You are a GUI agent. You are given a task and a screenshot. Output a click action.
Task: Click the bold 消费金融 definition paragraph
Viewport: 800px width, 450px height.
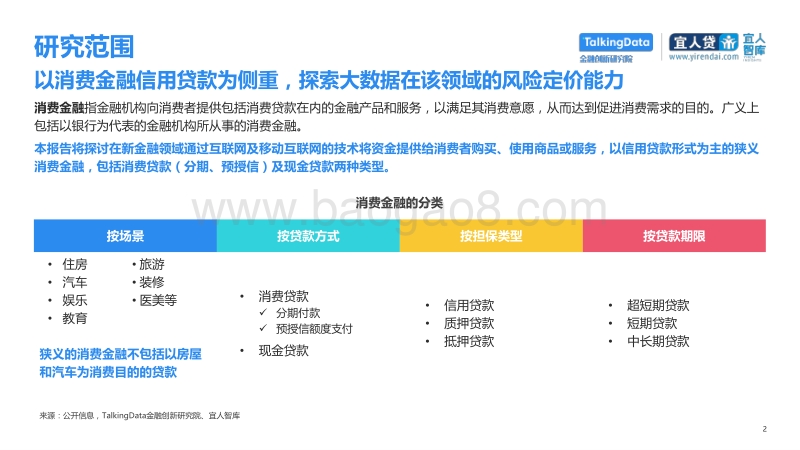pos(396,117)
